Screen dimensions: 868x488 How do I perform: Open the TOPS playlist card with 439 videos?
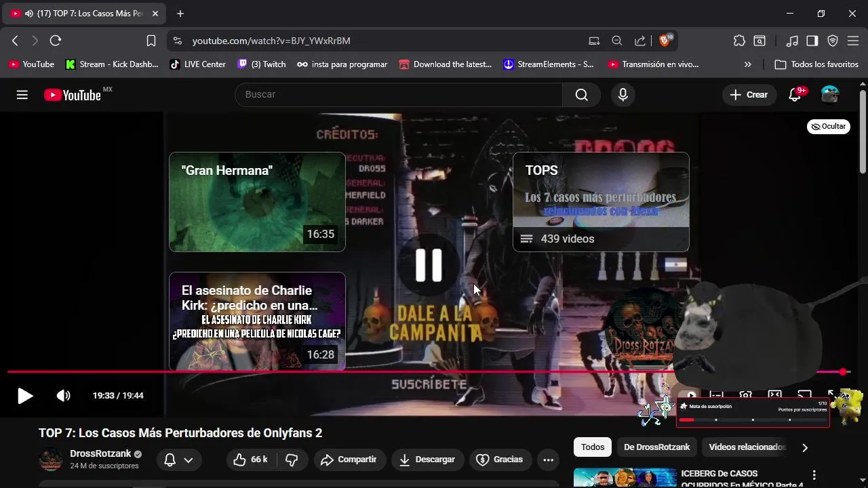click(x=601, y=202)
